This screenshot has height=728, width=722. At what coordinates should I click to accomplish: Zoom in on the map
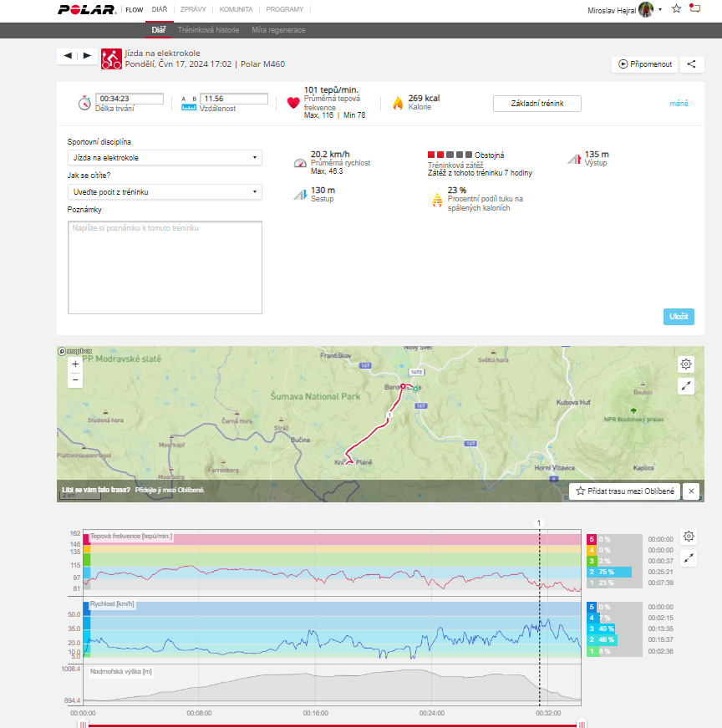pos(75,364)
